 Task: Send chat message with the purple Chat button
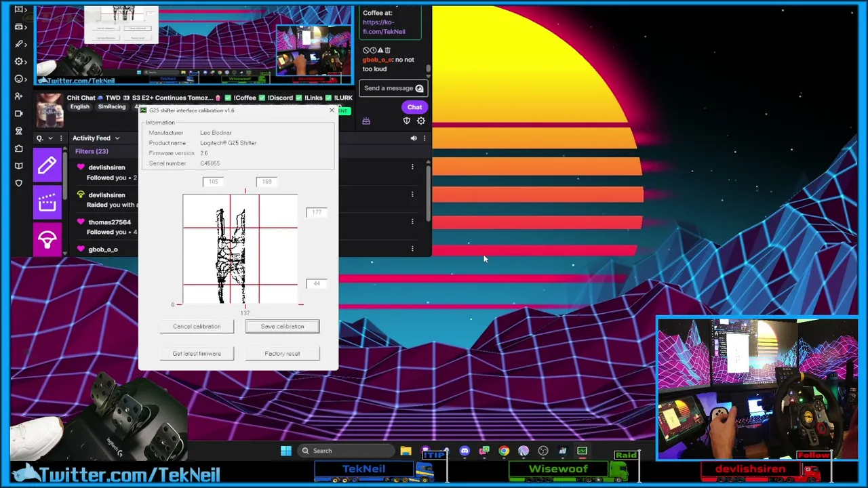pos(414,107)
